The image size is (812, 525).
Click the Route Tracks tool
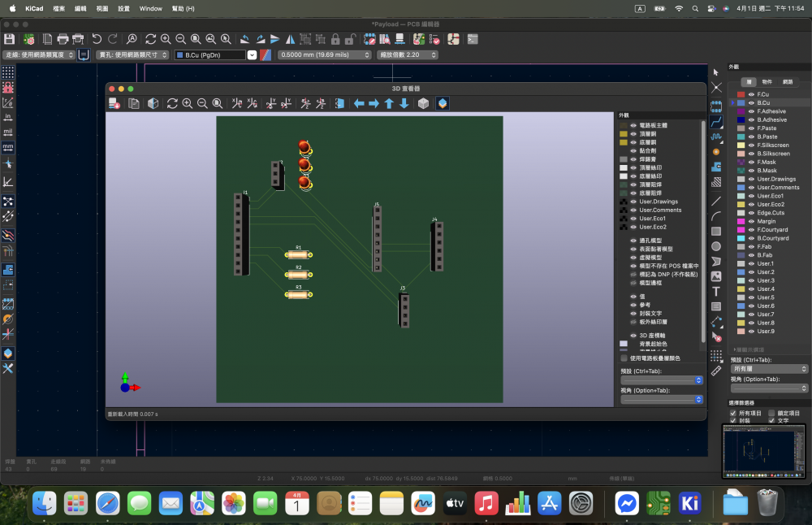(x=716, y=122)
